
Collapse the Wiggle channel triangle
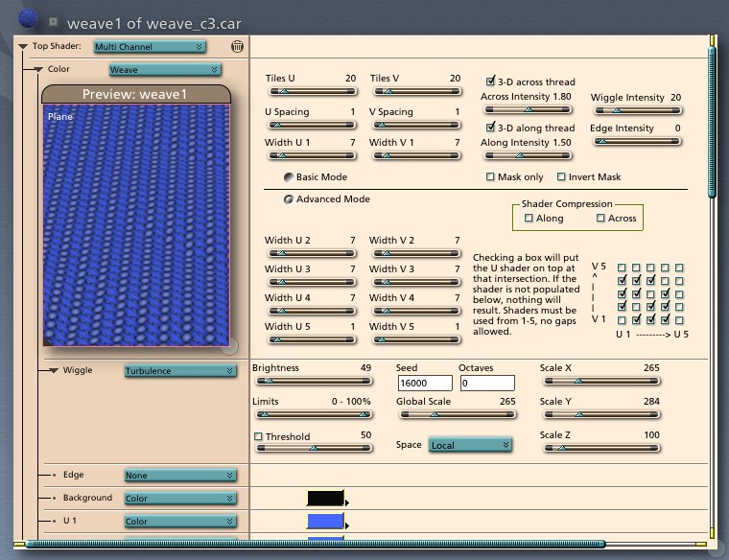[54, 370]
